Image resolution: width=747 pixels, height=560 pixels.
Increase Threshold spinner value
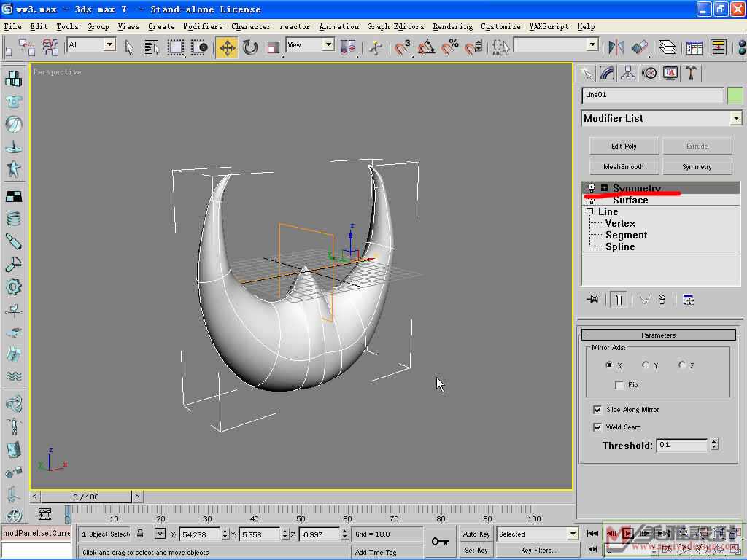coord(713,441)
